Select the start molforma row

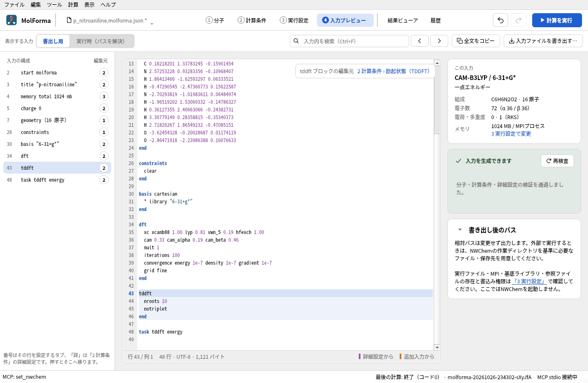57,72
